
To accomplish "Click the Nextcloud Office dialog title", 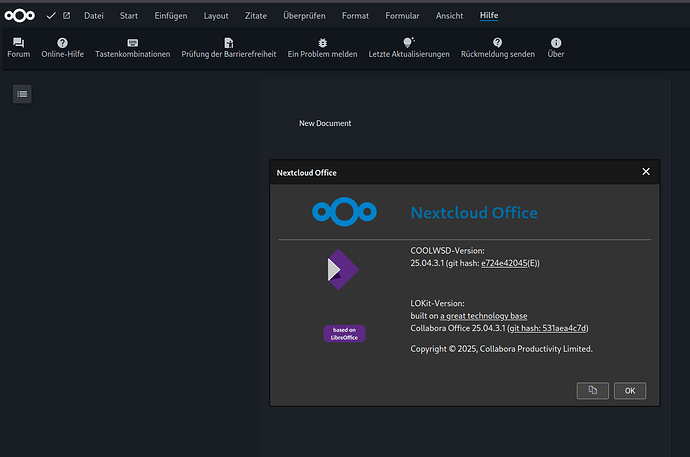I will (307, 173).
